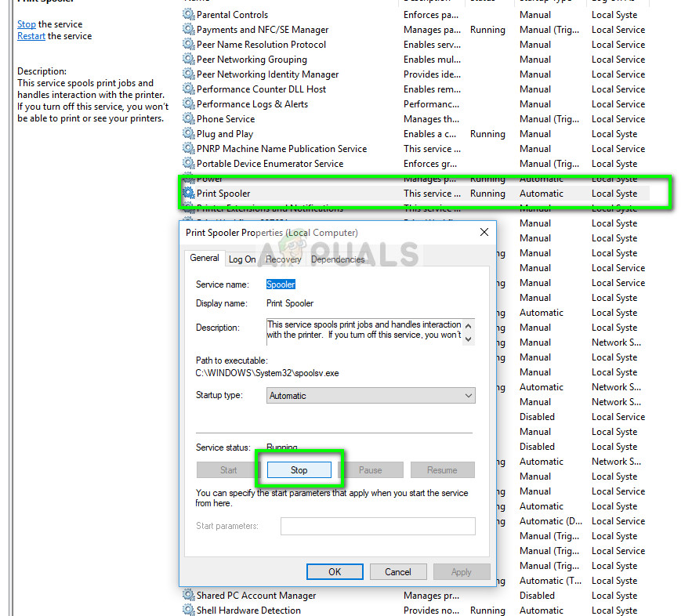The image size is (692, 616).
Task: Click the Apply button
Action: tap(462, 572)
